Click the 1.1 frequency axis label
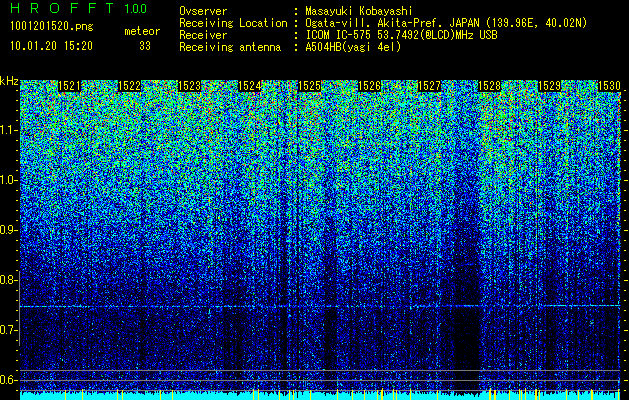This screenshot has height=400, width=629. coord(8,130)
